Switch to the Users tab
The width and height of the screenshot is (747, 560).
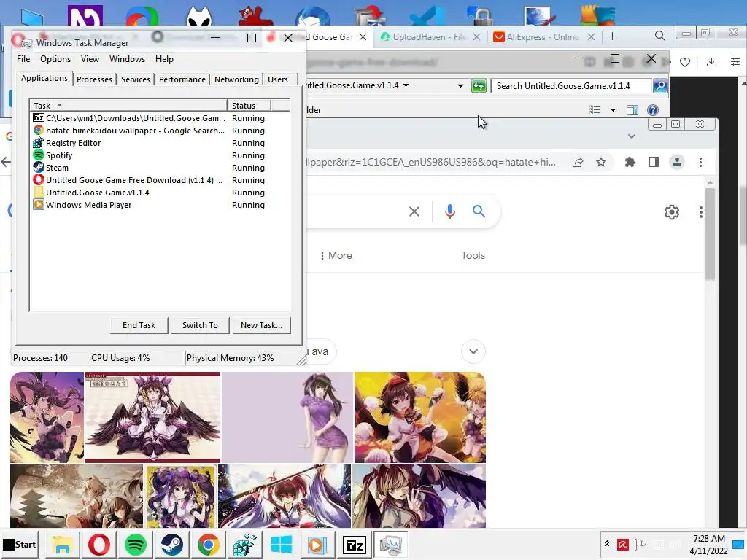(x=278, y=79)
